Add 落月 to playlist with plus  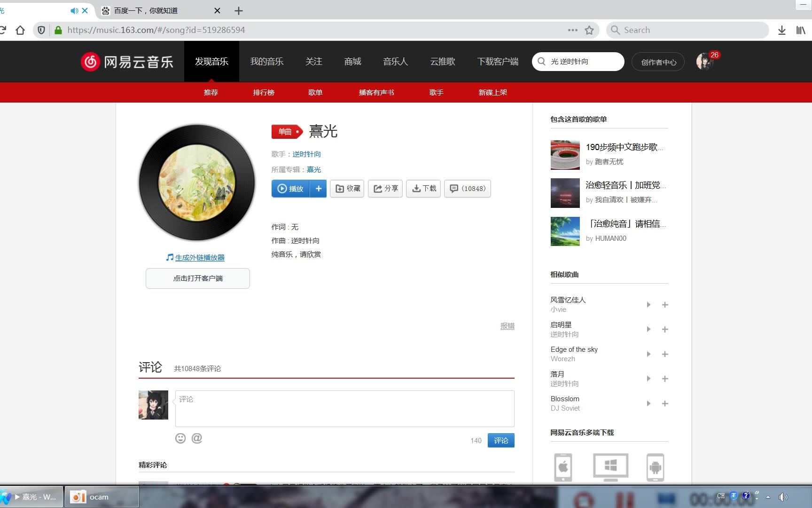click(665, 379)
